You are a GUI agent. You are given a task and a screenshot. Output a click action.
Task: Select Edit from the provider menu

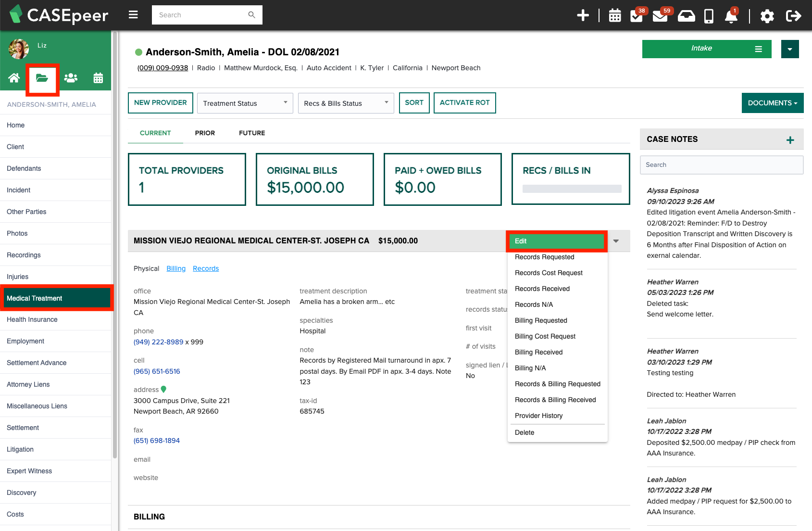coord(557,241)
